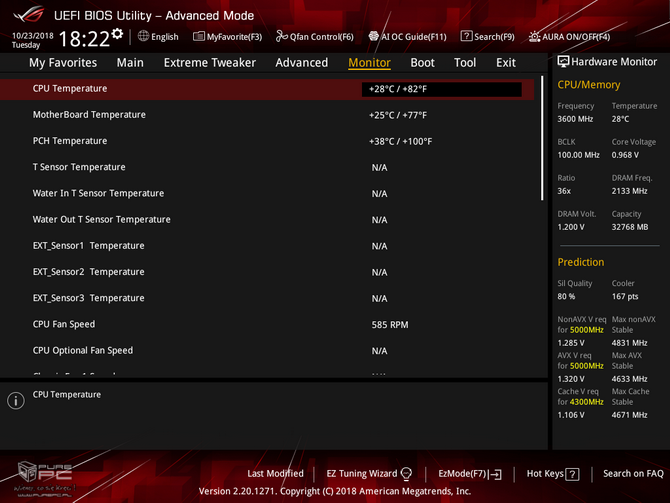Select Water In T Sensor Temperature row

click(x=267, y=194)
